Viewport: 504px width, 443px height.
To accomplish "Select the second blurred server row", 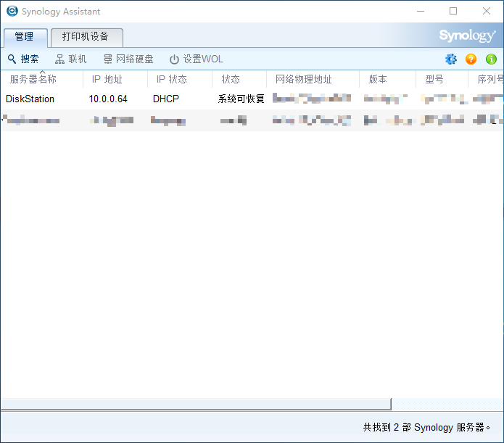I will 252,120.
